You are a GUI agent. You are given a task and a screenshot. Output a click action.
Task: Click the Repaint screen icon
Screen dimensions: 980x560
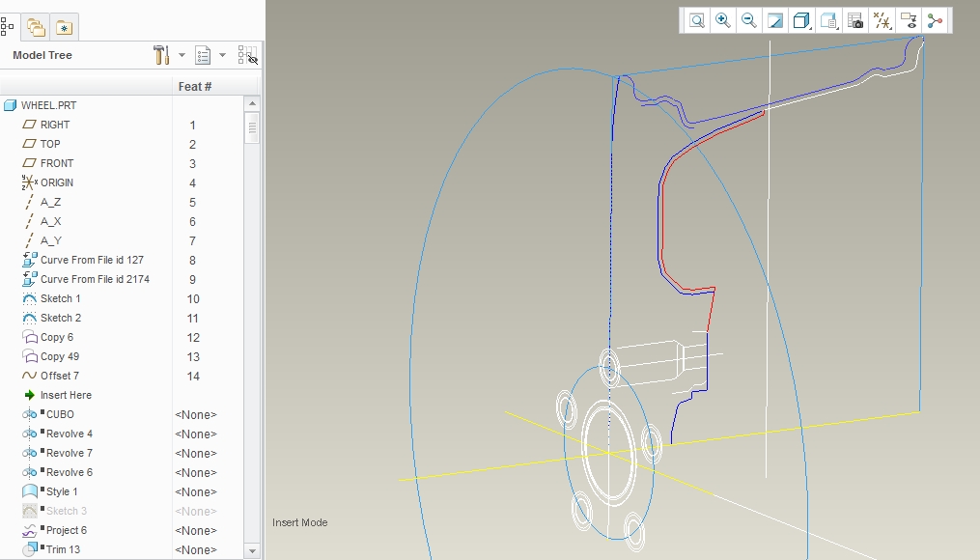point(775,20)
